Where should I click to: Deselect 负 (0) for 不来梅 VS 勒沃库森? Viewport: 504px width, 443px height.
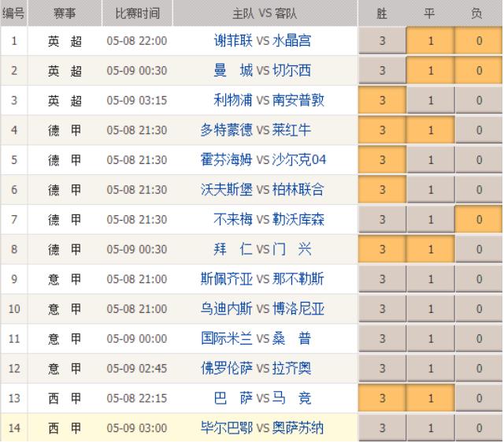[x=479, y=219]
